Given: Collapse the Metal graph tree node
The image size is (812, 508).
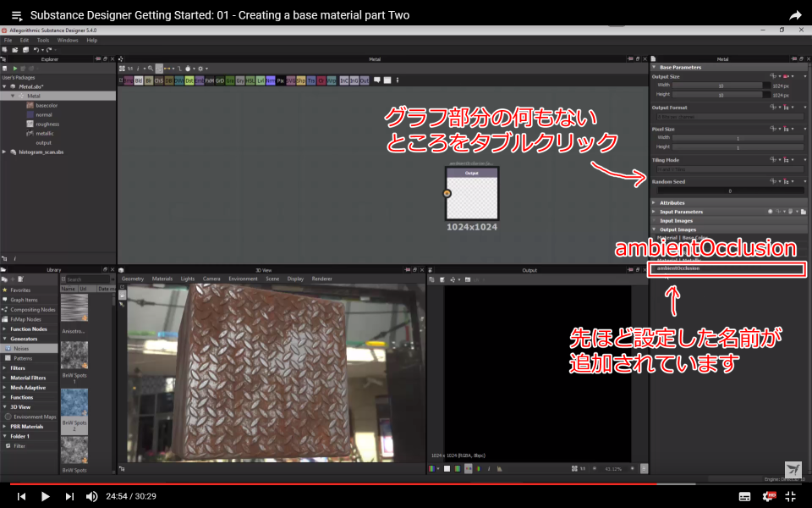Looking at the screenshot, I should coord(13,96).
